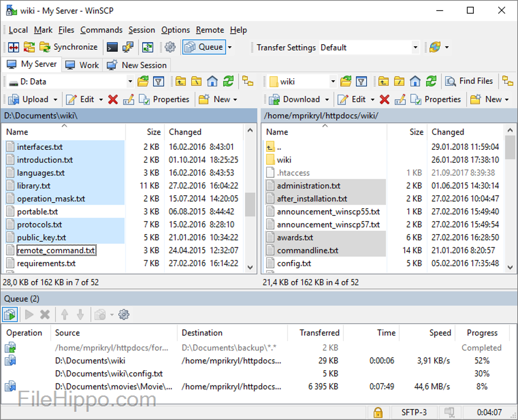Go to remote parent directory icon
The height and width of the screenshot is (420, 518).
click(383, 81)
